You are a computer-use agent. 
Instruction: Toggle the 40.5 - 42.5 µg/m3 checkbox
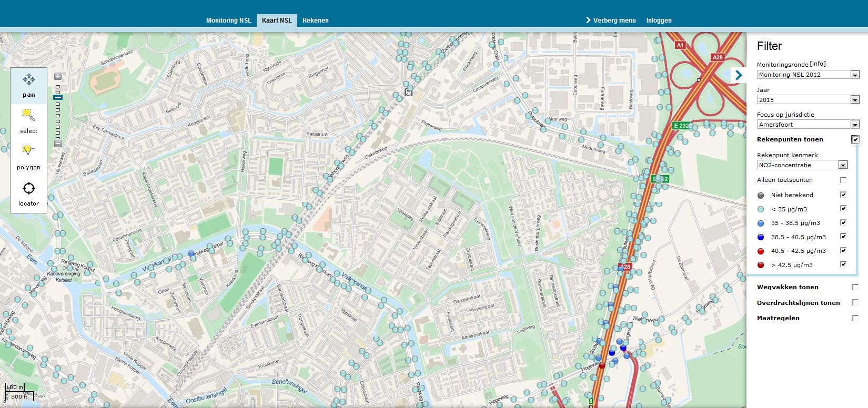point(843,250)
